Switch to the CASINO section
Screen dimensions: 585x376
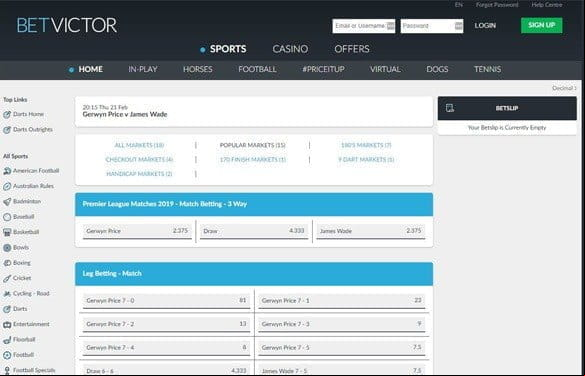[290, 49]
